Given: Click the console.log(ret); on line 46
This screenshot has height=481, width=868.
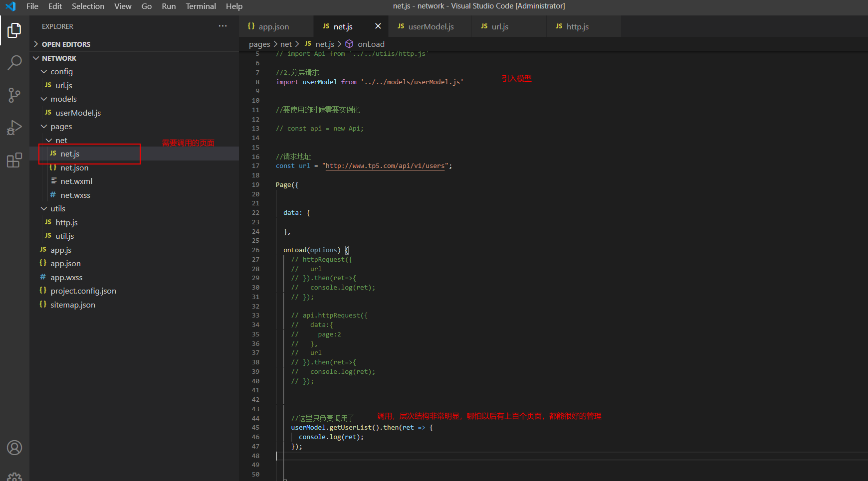Looking at the screenshot, I should tap(331, 437).
